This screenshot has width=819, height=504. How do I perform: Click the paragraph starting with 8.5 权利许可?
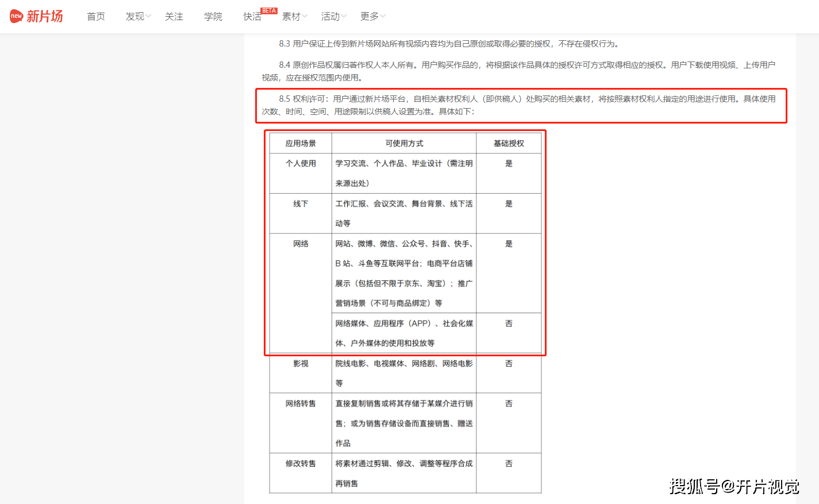tap(518, 105)
